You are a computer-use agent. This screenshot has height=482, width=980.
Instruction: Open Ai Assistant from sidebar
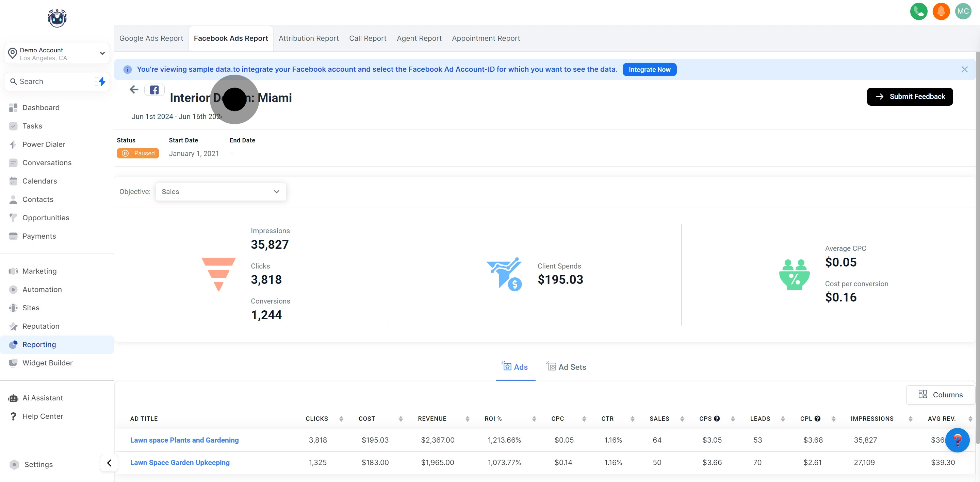(x=43, y=398)
